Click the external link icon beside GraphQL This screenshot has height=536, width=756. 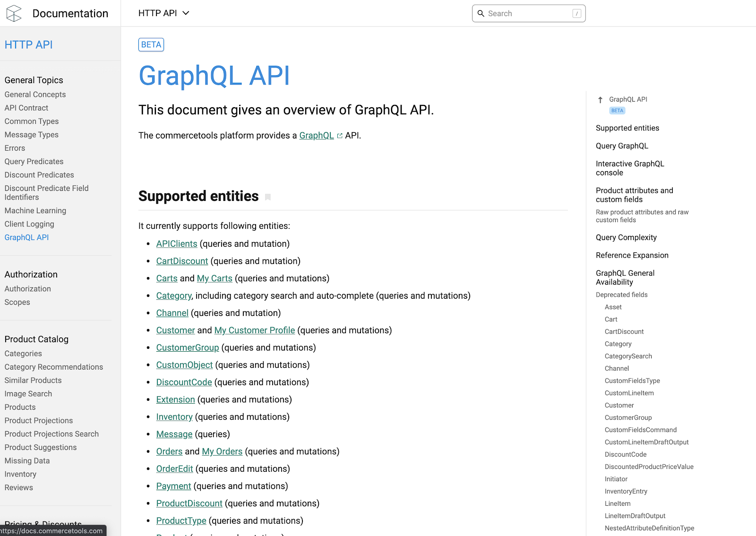tap(340, 135)
